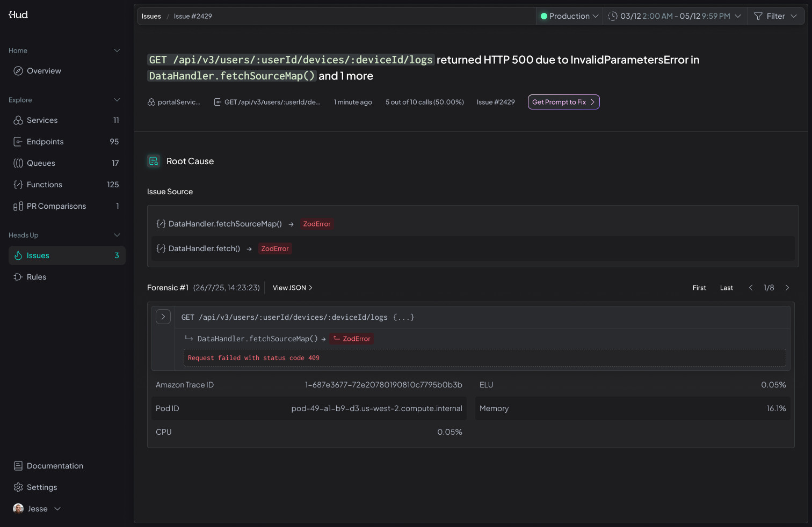Expand the GET request forensic row
The width and height of the screenshot is (812, 527).
click(163, 317)
